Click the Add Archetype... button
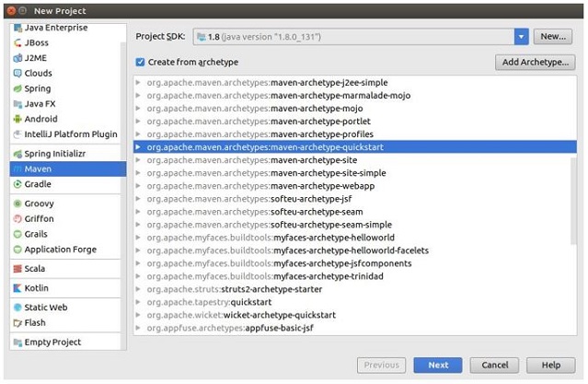The height and width of the screenshot is (384, 588). click(x=536, y=63)
